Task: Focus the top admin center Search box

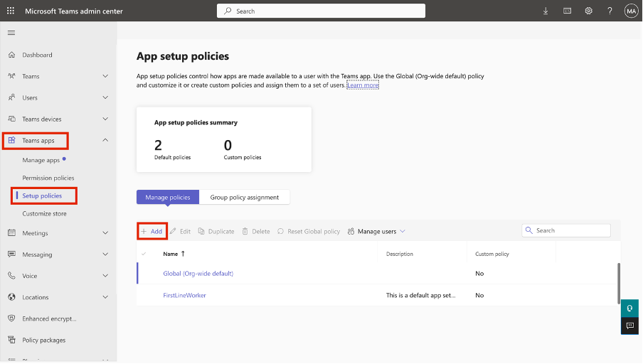Action: (x=321, y=11)
